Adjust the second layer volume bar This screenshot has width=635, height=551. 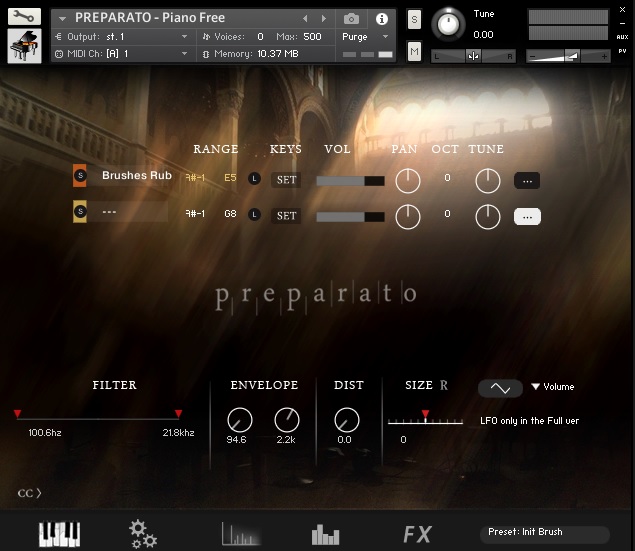coord(350,217)
